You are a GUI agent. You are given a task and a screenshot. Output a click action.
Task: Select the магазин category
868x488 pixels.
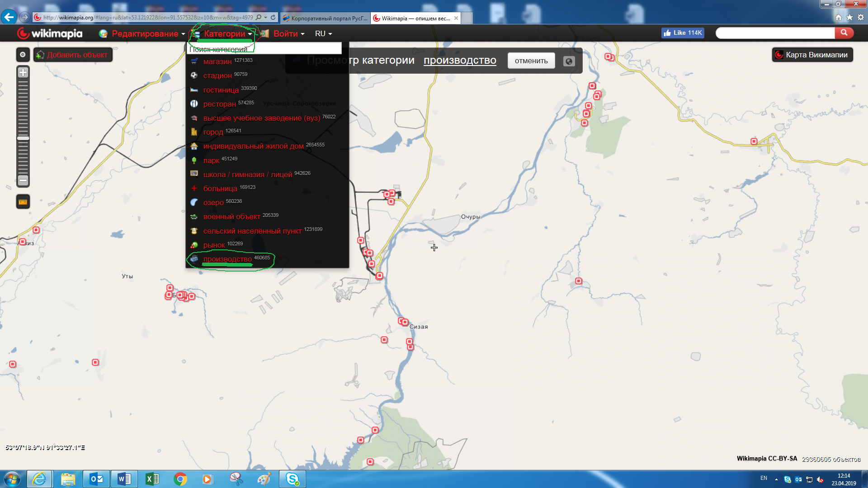217,61
